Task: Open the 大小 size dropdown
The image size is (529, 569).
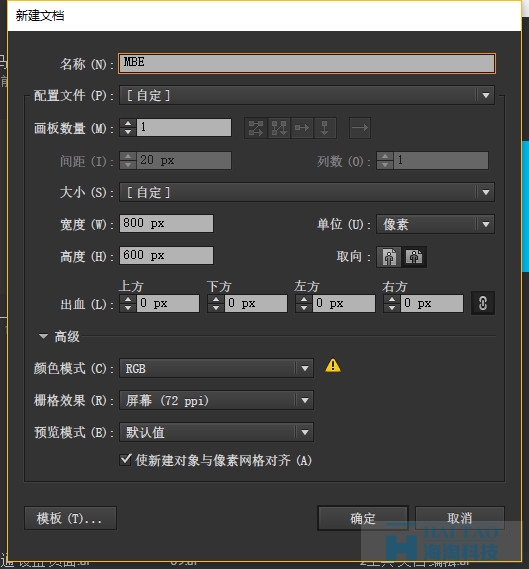Action: pos(307,192)
